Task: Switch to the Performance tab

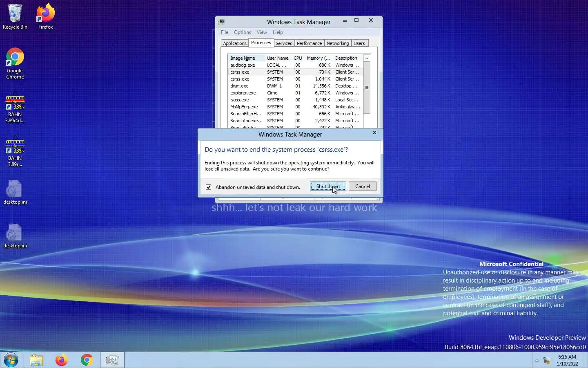Action: [x=309, y=43]
